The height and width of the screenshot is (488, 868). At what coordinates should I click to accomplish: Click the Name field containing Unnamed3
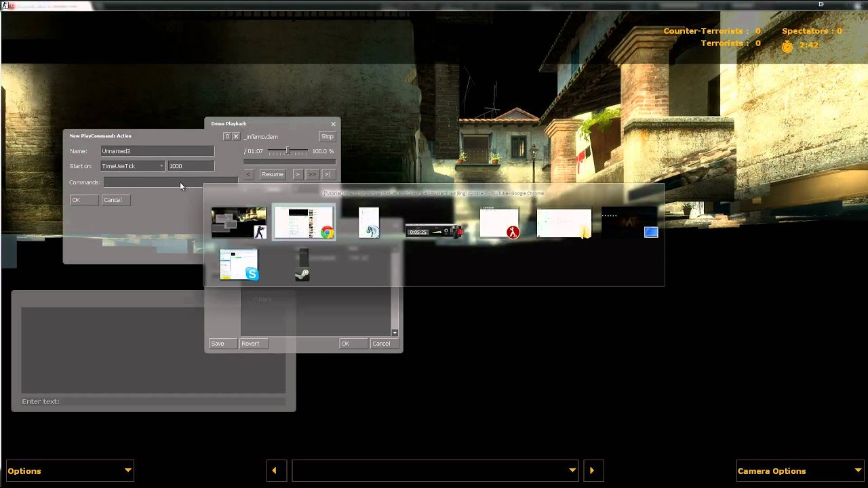(157, 151)
